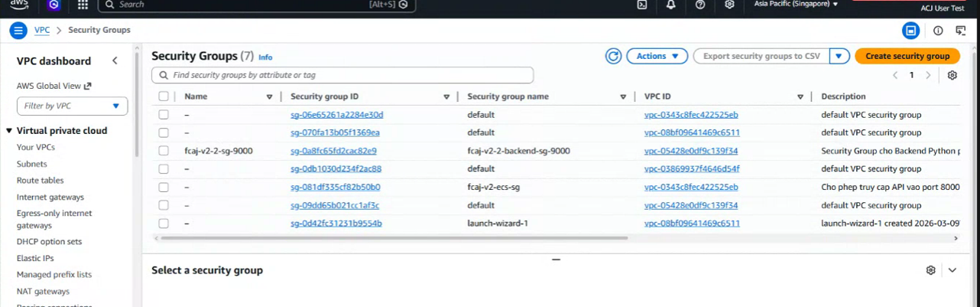Image resolution: width=980 pixels, height=307 pixels.
Task: Click the detail panel resize handle
Action: click(557, 259)
